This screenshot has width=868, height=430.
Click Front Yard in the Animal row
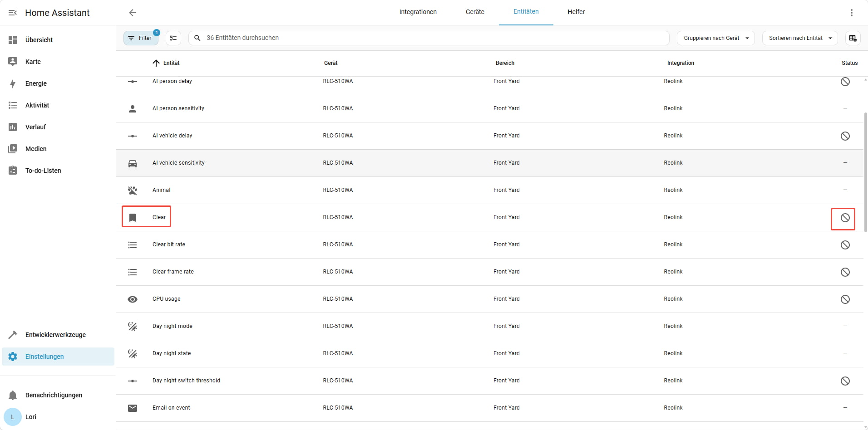507,190
